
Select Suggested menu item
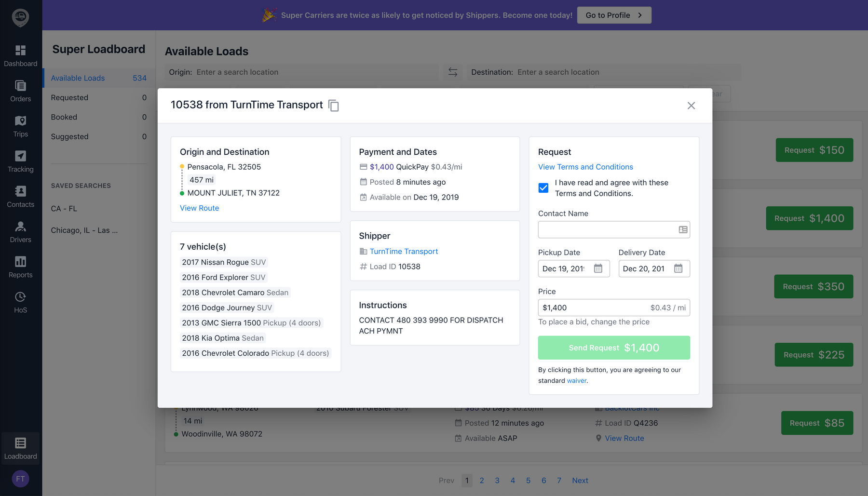tap(98, 136)
